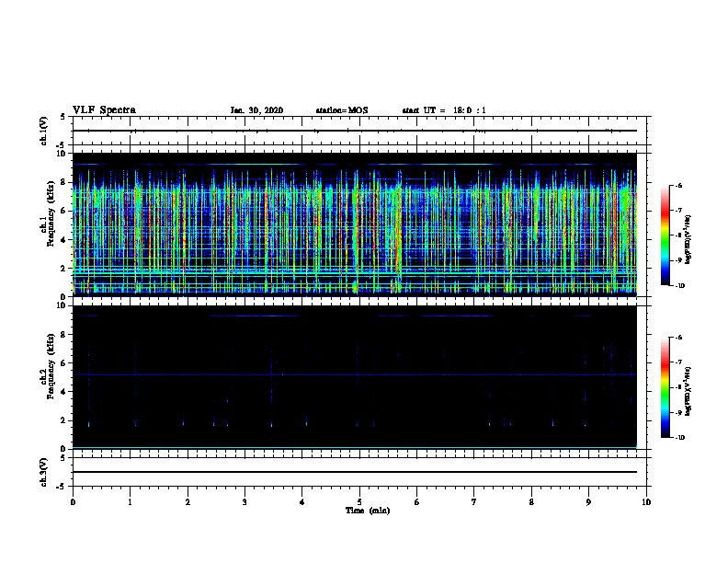Click inside the ch.2 dark spectrogram panel

point(355,377)
